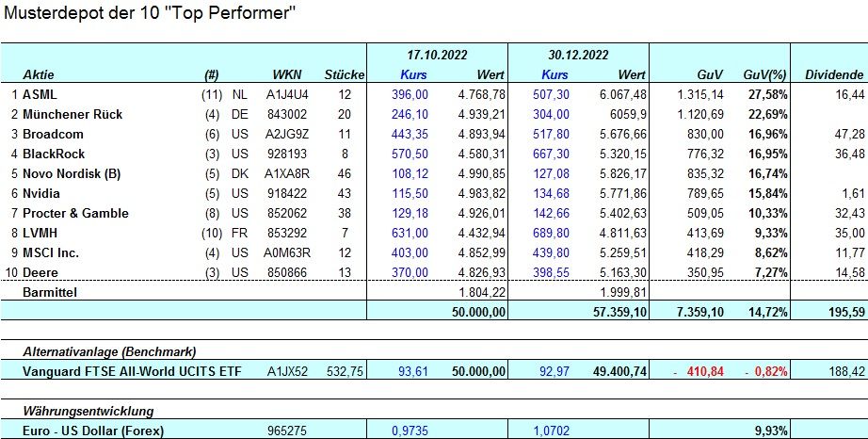Click the Stücke column header
This screenshot has height=439, width=868.
(345, 74)
